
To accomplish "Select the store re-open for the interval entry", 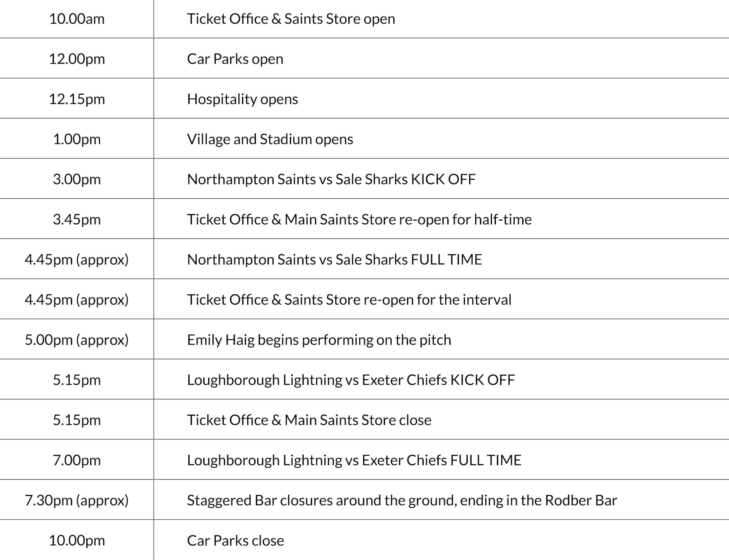I will click(349, 300).
